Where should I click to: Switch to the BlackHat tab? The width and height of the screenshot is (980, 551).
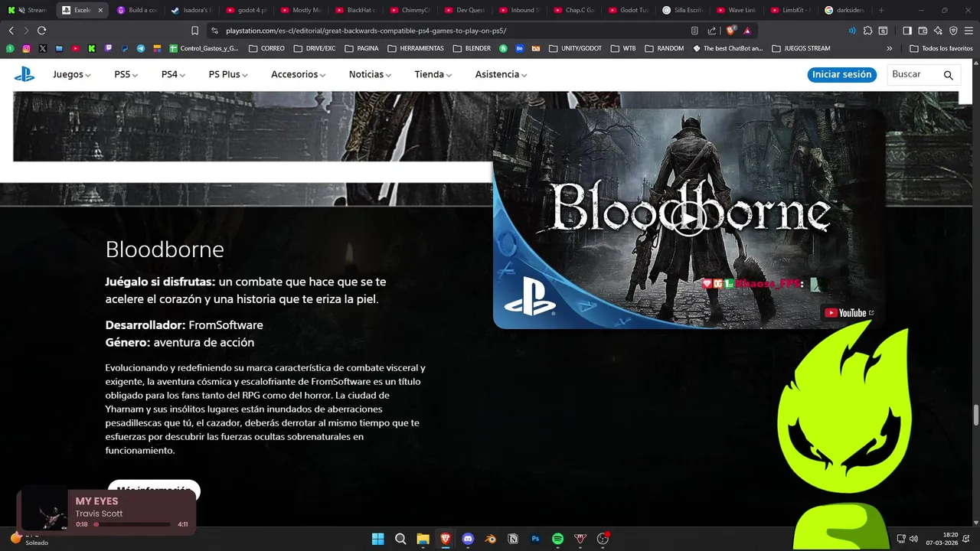coord(355,11)
